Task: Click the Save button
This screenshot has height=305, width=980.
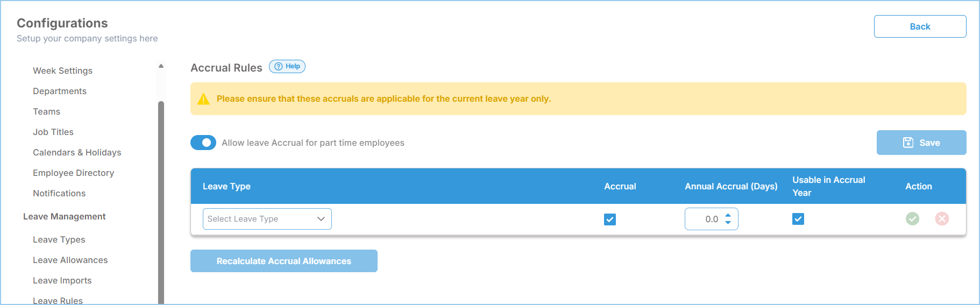Action: pos(921,143)
